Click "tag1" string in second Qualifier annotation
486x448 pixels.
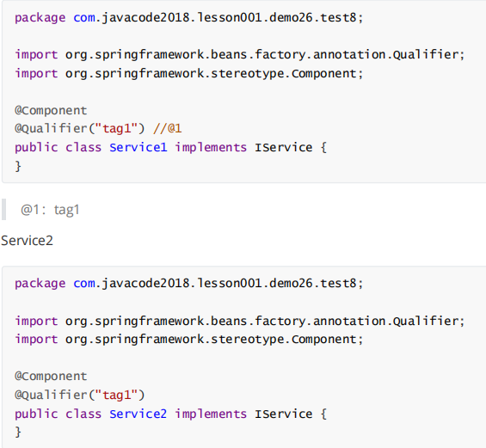click(116, 395)
